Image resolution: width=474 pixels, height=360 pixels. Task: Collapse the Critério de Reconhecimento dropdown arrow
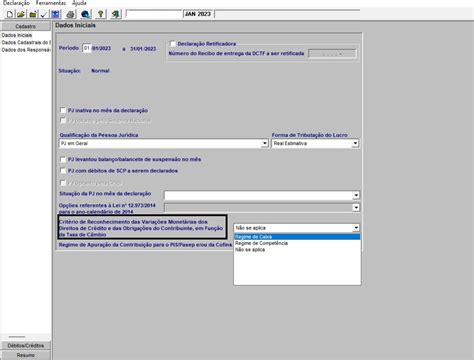click(356, 228)
